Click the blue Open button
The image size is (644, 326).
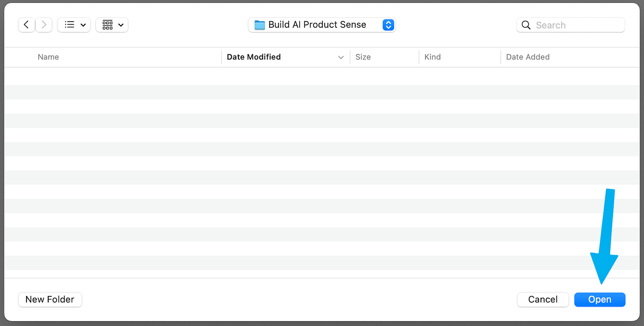click(x=599, y=299)
